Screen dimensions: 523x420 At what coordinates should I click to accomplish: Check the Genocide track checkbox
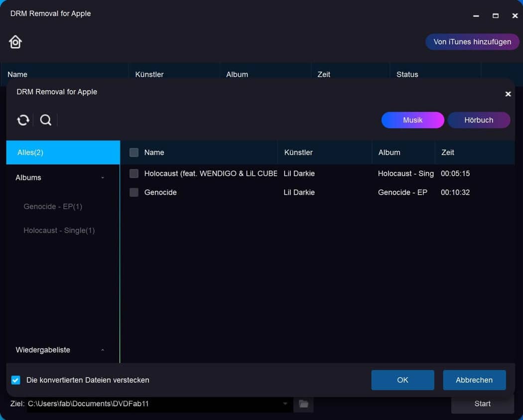coord(134,192)
